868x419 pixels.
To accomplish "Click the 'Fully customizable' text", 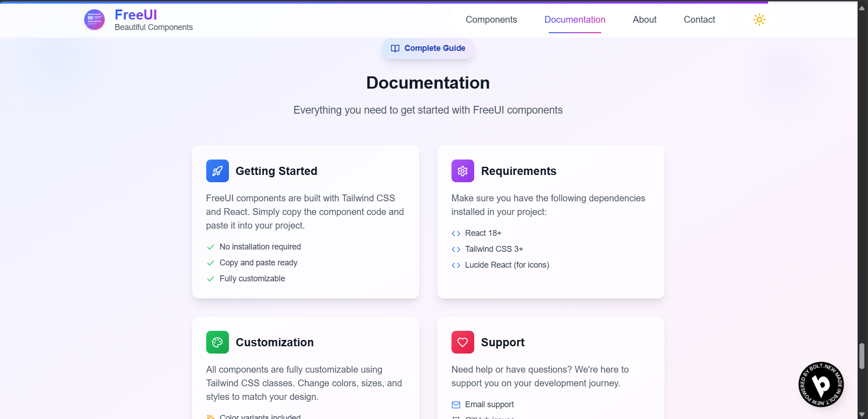I will (253, 279).
